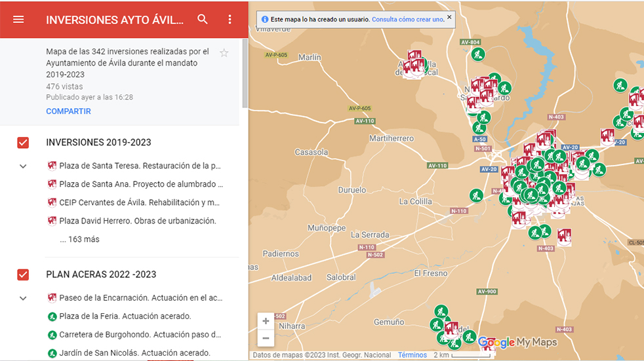The width and height of the screenshot is (644, 361).
Task: Click the COMPARTIR button
Action: pos(68,111)
